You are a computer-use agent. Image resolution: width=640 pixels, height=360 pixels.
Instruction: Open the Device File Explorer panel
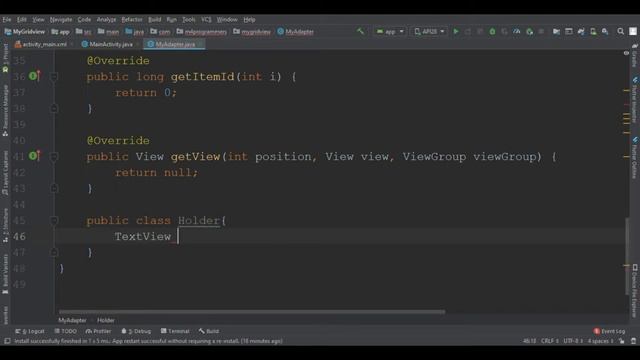click(635, 291)
